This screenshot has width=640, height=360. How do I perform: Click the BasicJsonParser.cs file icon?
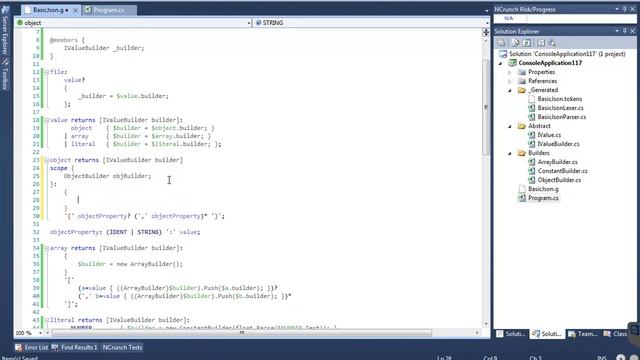(531, 117)
